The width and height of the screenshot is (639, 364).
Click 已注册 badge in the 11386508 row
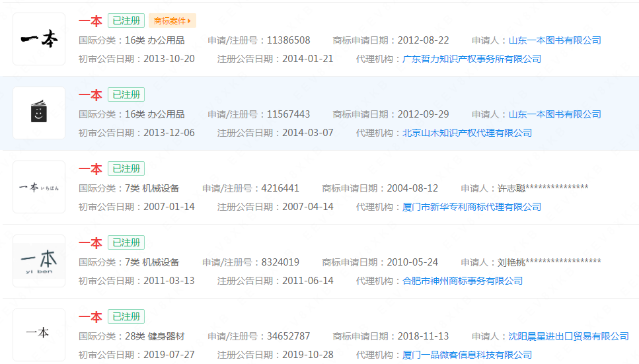pos(126,20)
